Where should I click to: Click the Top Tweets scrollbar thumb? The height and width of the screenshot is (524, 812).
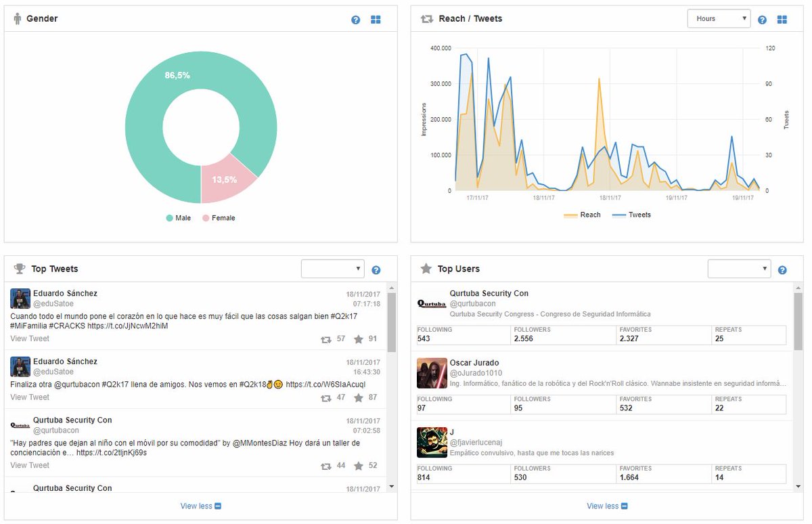[x=392, y=322]
